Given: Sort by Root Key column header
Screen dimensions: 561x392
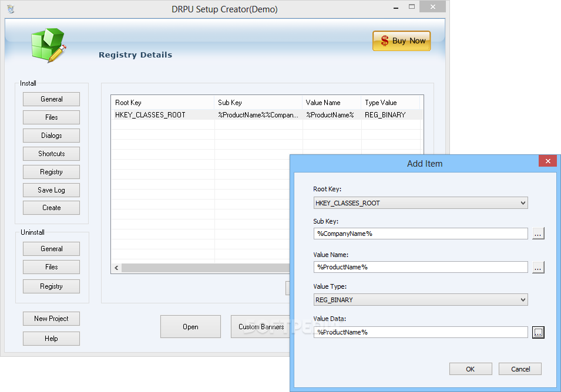Looking at the screenshot, I should (x=163, y=103).
